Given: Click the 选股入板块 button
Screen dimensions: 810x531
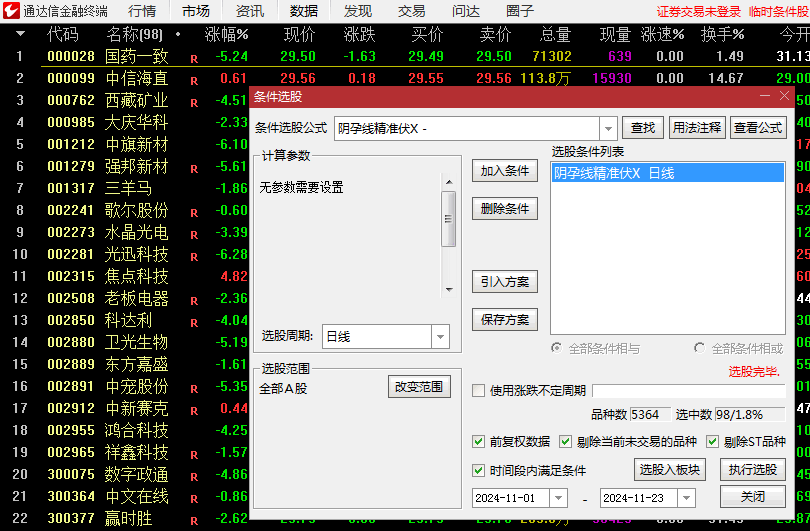Looking at the screenshot, I should coord(669,470).
